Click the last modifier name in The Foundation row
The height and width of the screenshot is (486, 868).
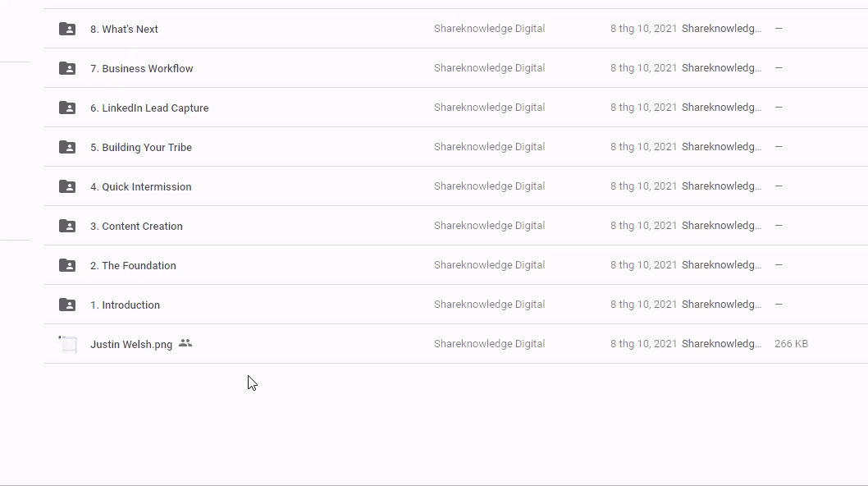point(721,265)
